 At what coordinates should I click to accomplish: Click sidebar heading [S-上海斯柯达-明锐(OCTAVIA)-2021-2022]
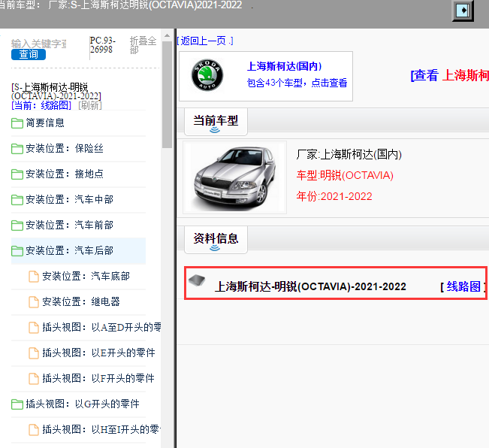(56, 92)
